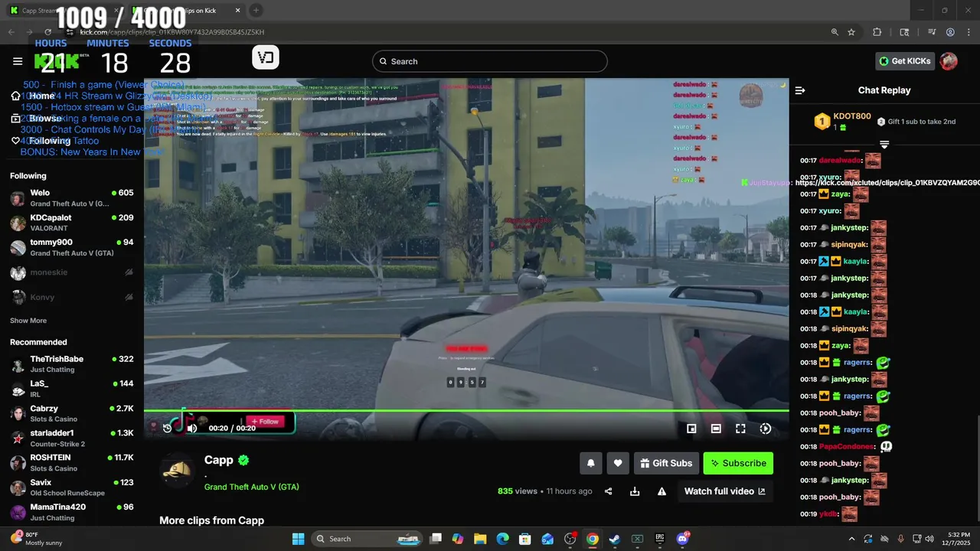Open the Windows Start menu
This screenshot has height=551, width=980.
(299, 539)
